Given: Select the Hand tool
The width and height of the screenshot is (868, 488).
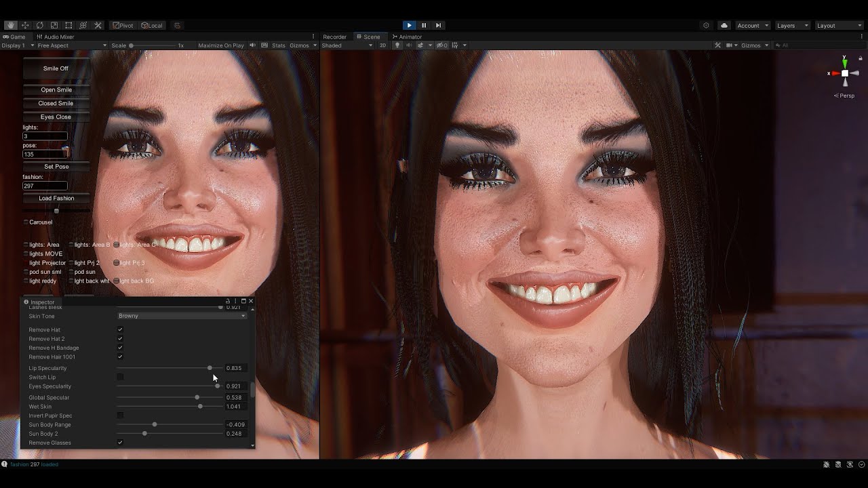Looking at the screenshot, I should (x=10, y=25).
